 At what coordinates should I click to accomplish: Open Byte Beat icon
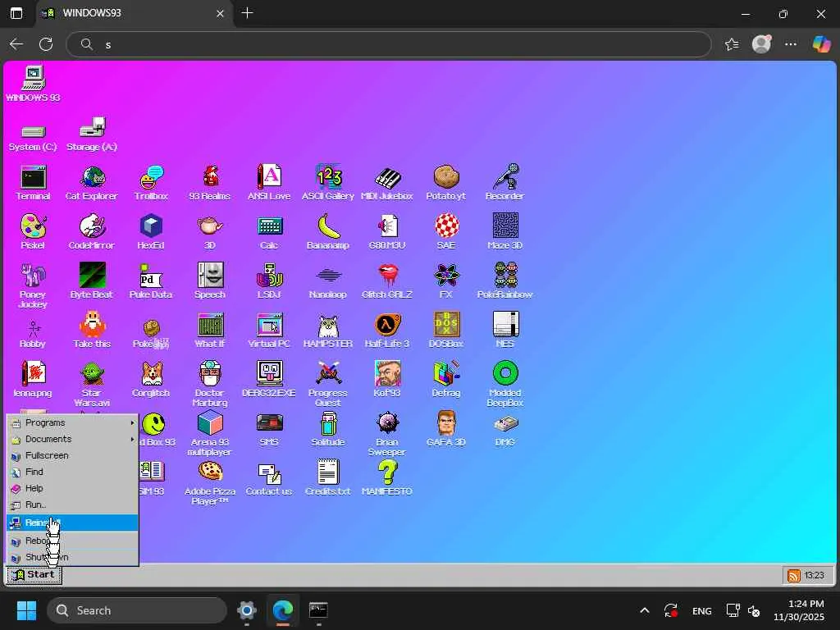[92, 281]
